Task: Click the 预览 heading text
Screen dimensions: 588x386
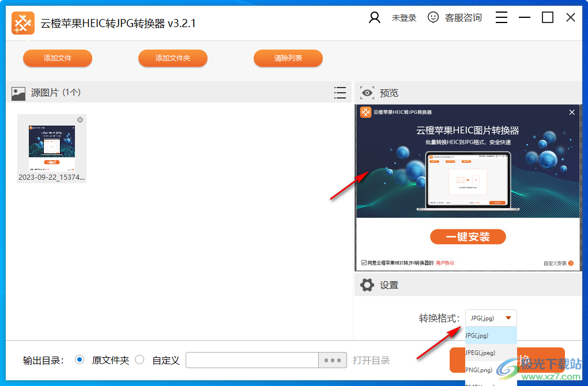Action: pos(389,93)
